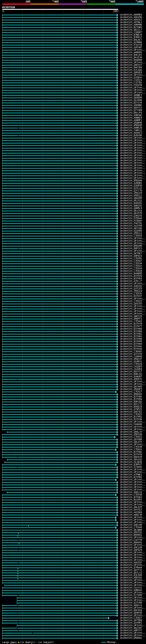146x644 pixels.
Task: Click the 285 end position label
Action: point(115,11)
